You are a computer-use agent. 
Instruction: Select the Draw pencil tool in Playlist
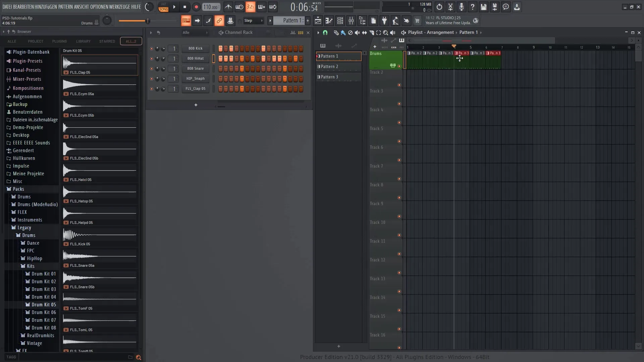tap(336, 33)
